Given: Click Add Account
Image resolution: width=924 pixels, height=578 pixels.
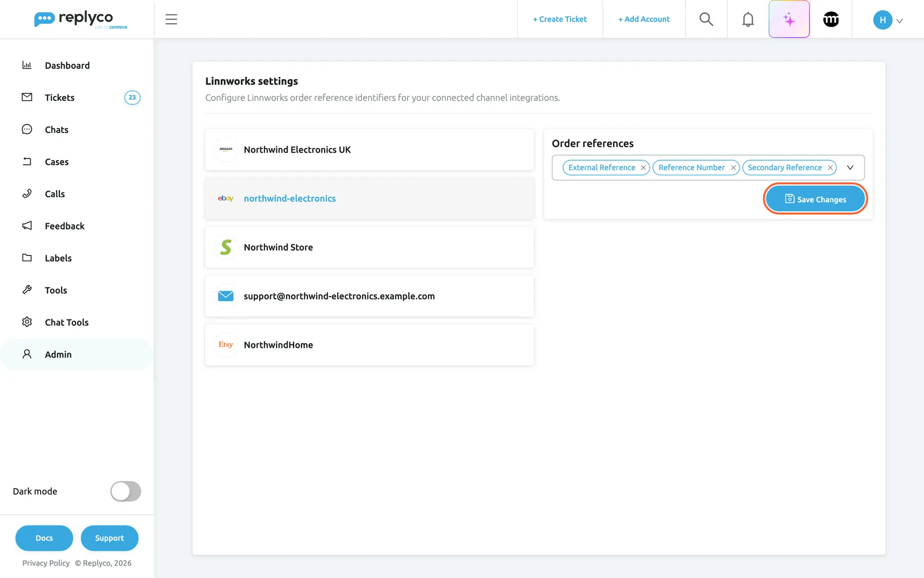Looking at the screenshot, I should click(644, 19).
